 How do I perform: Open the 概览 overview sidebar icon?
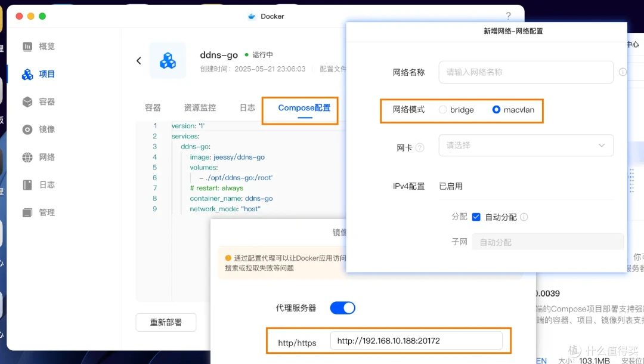tap(27, 47)
